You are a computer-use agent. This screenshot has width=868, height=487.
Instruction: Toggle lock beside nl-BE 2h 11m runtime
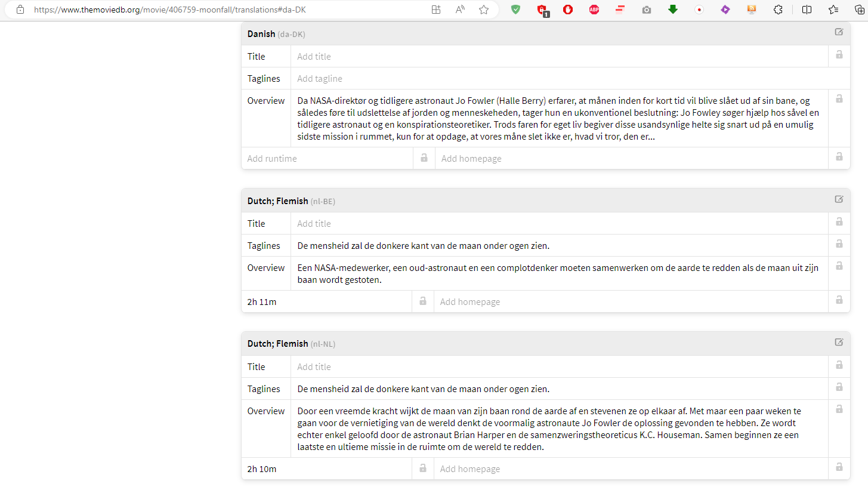pos(423,301)
